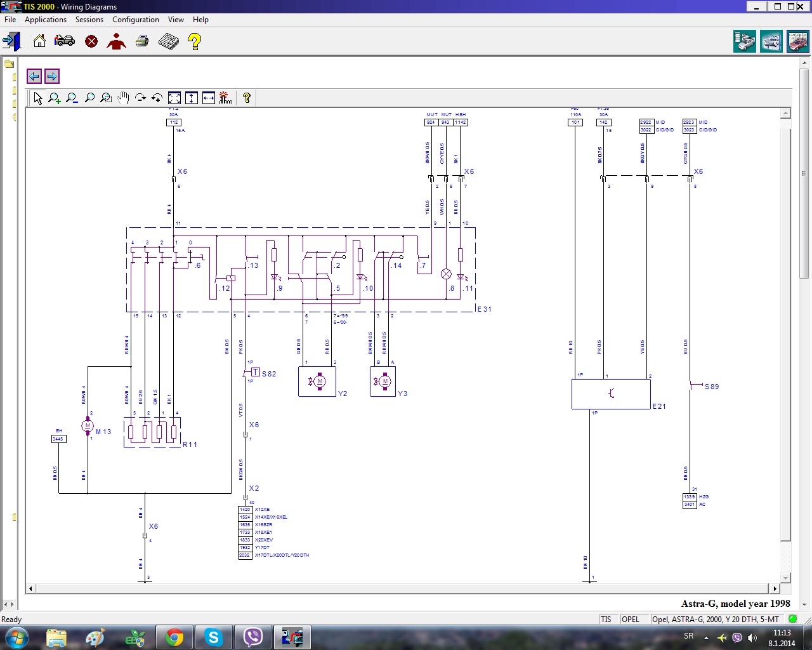Select the zoom out magnifier tool

click(72, 98)
